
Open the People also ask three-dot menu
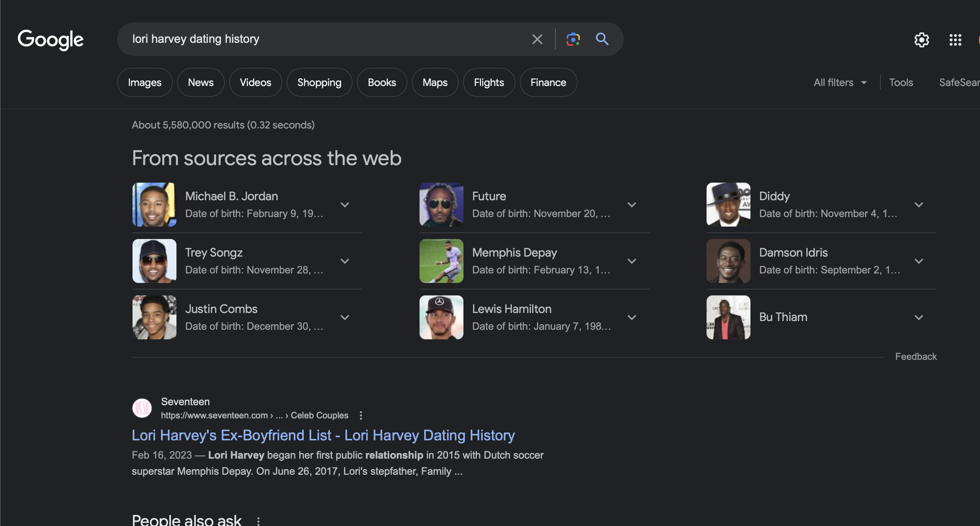(x=258, y=521)
